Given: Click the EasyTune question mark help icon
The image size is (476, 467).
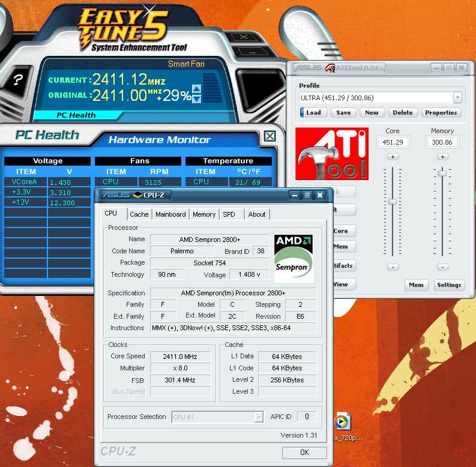Looking at the screenshot, I should pyautogui.click(x=18, y=80).
